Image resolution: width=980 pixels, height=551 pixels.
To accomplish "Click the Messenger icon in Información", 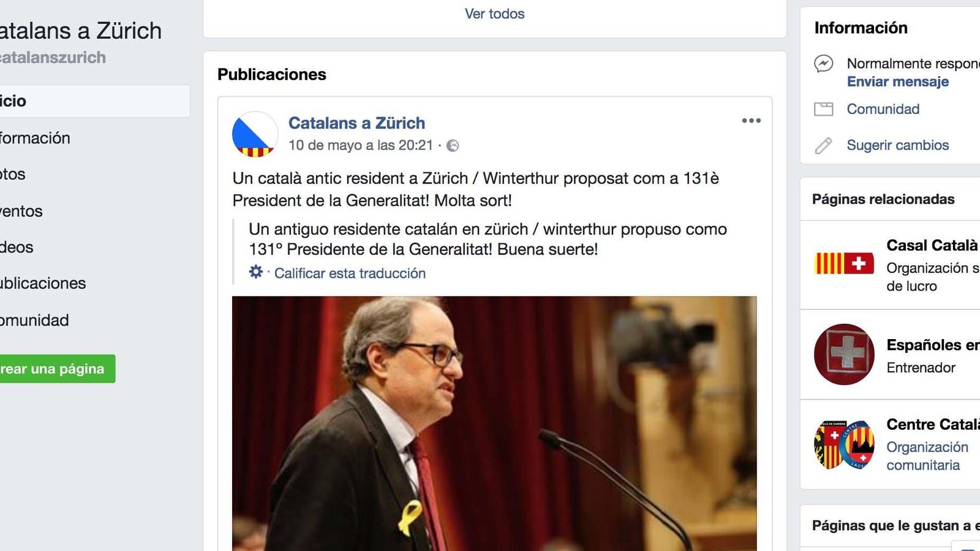I will pos(823,64).
